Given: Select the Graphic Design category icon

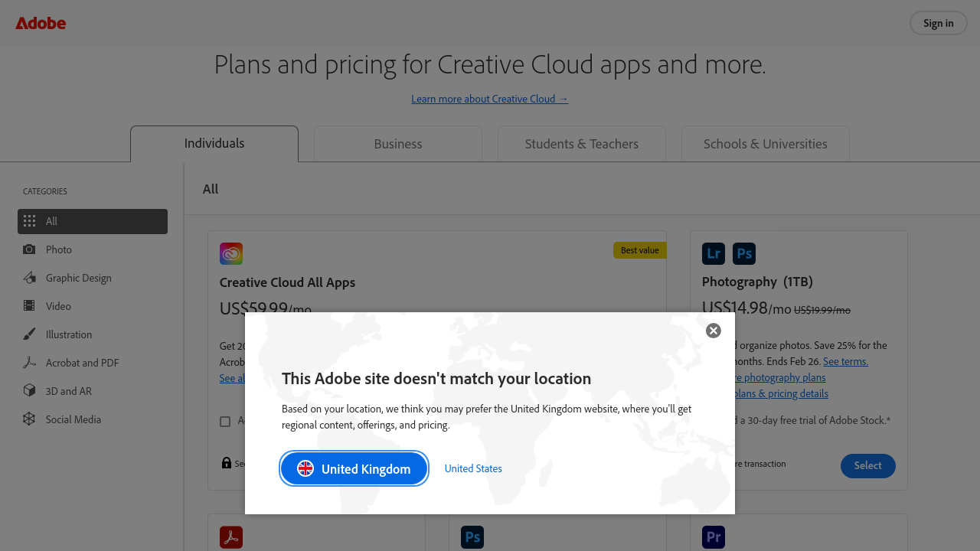Looking at the screenshot, I should coord(29,278).
